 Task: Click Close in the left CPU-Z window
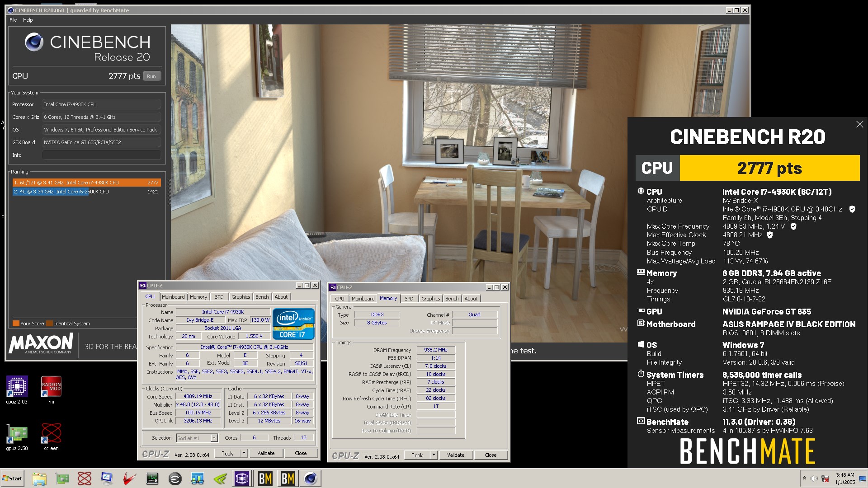coord(301,453)
